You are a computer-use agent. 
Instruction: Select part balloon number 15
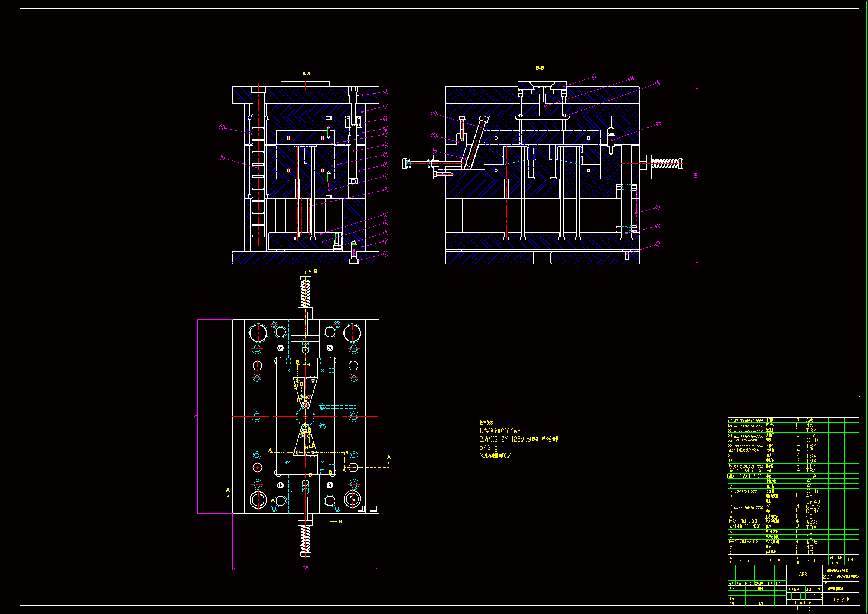coord(386,91)
